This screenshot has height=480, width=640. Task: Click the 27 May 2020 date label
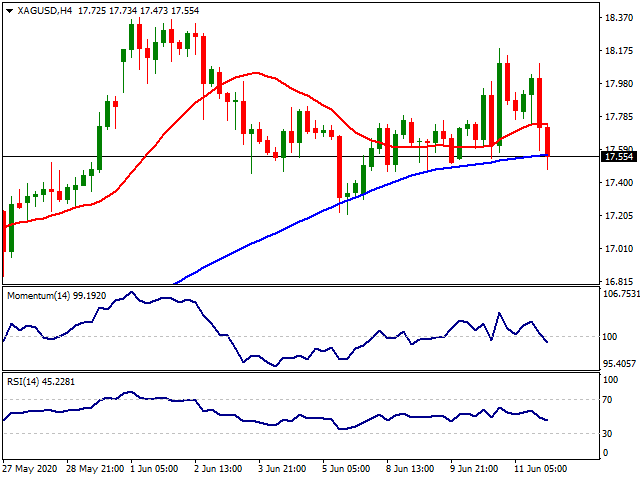pos(30,469)
